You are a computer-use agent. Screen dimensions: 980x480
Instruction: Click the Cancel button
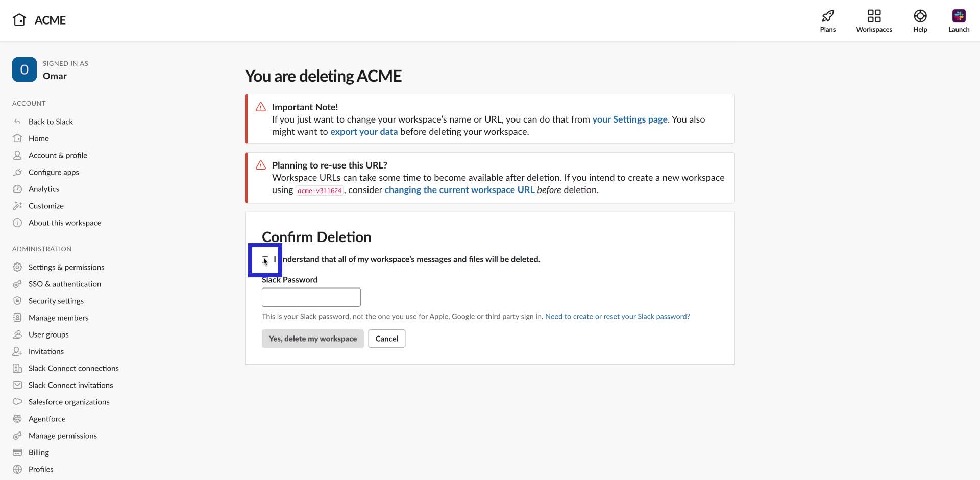[x=386, y=339]
